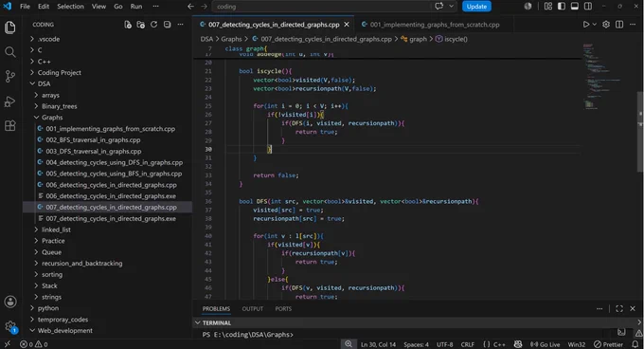The image size is (644, 349).
Task: Select Win32 configuration in status bar
Action: [x=576, y=344]
